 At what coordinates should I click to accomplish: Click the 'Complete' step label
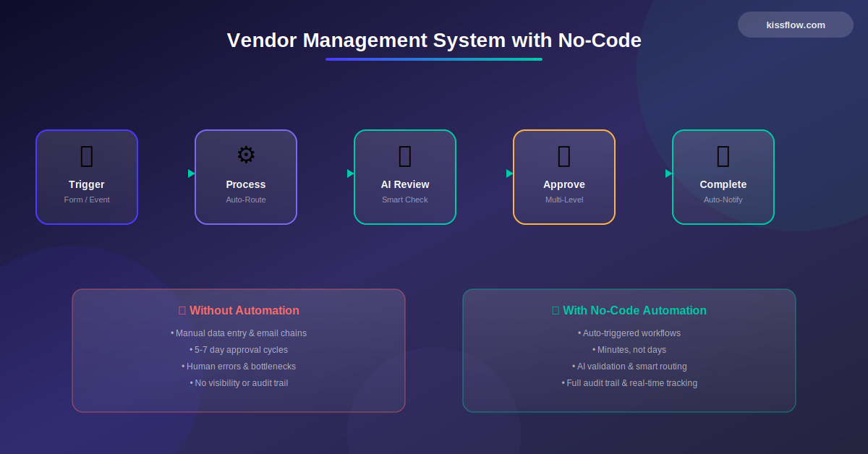723,184
